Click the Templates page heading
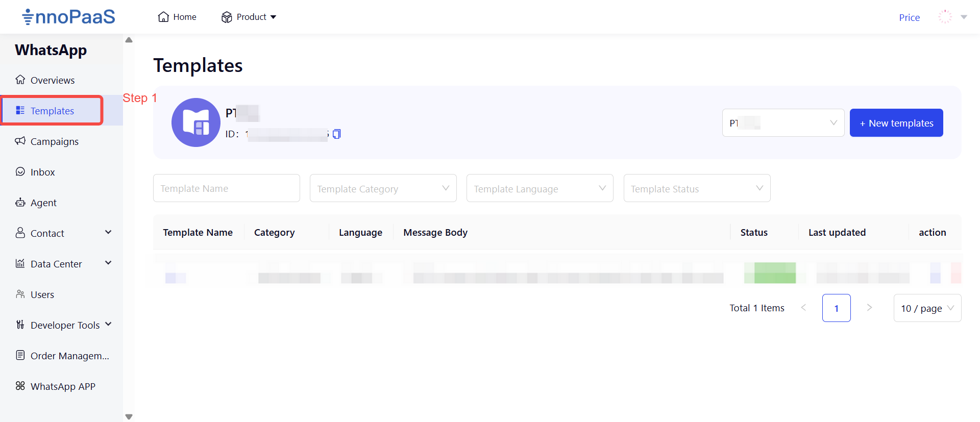The image size is (980, 422). [198, 65]
